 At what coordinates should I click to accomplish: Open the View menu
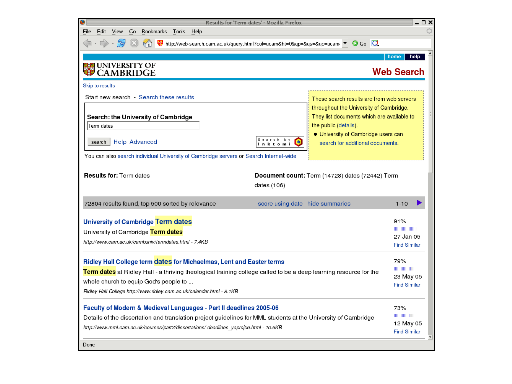point(117,31)
